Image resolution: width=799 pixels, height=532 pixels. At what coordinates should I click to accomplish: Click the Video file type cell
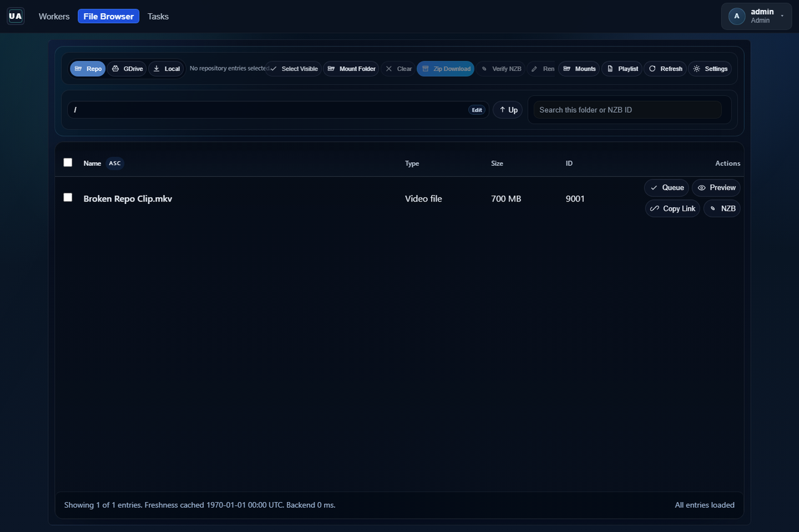[423, 199]
